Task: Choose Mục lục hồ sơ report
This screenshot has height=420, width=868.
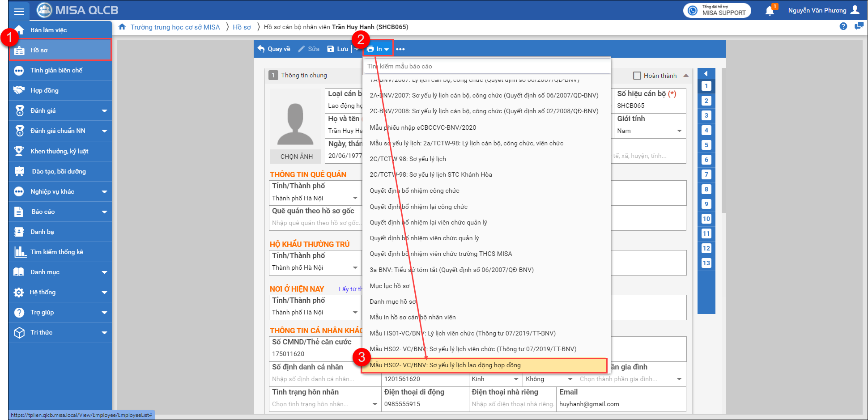Action: pos(389,286)
